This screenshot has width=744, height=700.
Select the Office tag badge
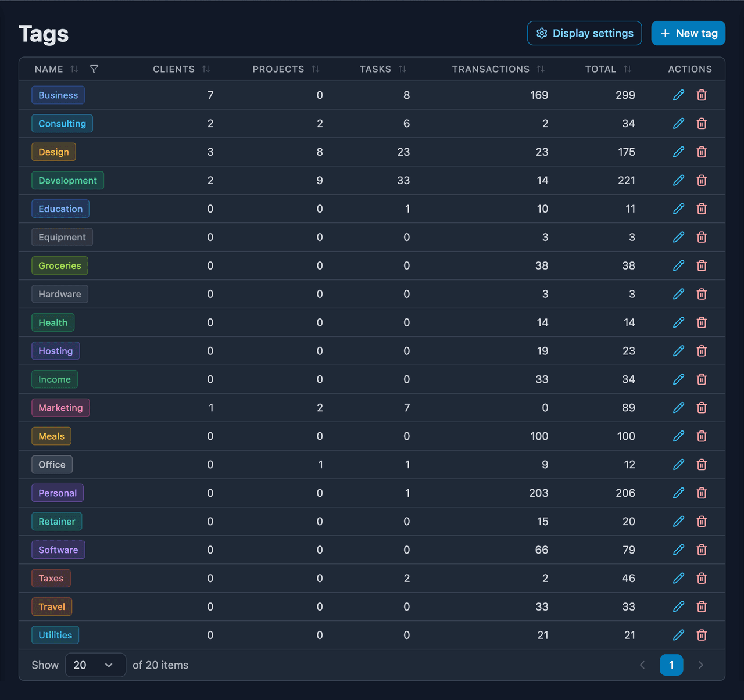click(x=52, y=465)
